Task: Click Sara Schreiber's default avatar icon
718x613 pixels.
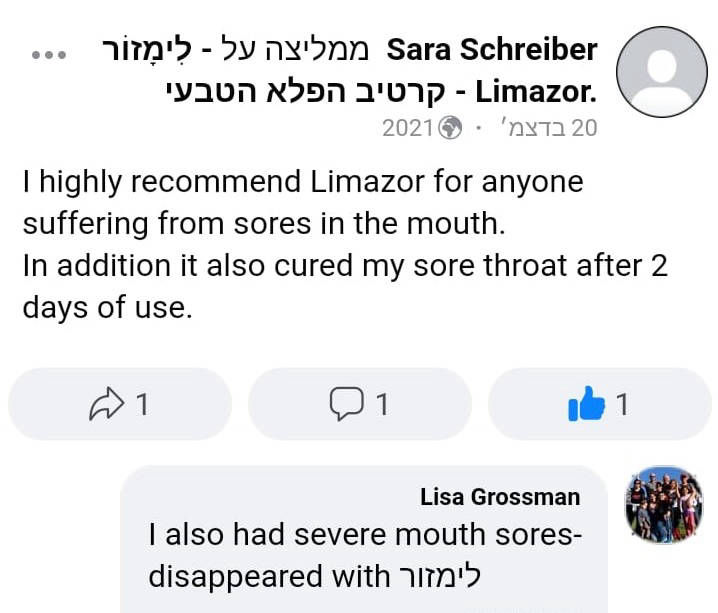Action: 658,70
